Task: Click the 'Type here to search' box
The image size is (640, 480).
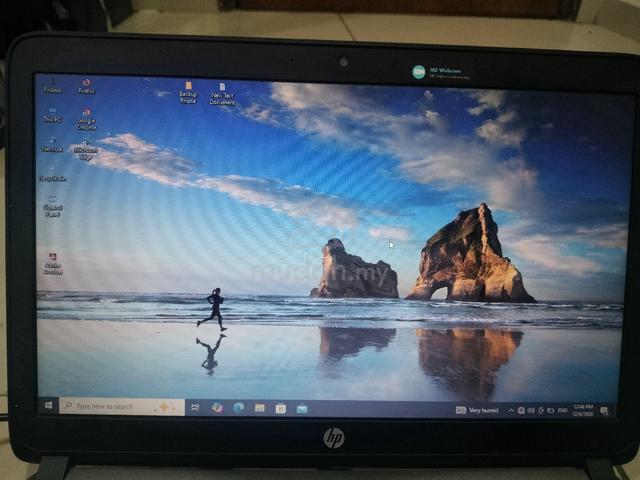Action: [122, 407]
